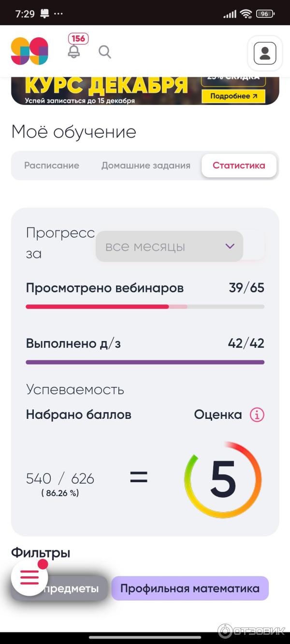Open notifications bell with 156 badge
The height and width of the screenshot is (644, 290).
point(74,51)
